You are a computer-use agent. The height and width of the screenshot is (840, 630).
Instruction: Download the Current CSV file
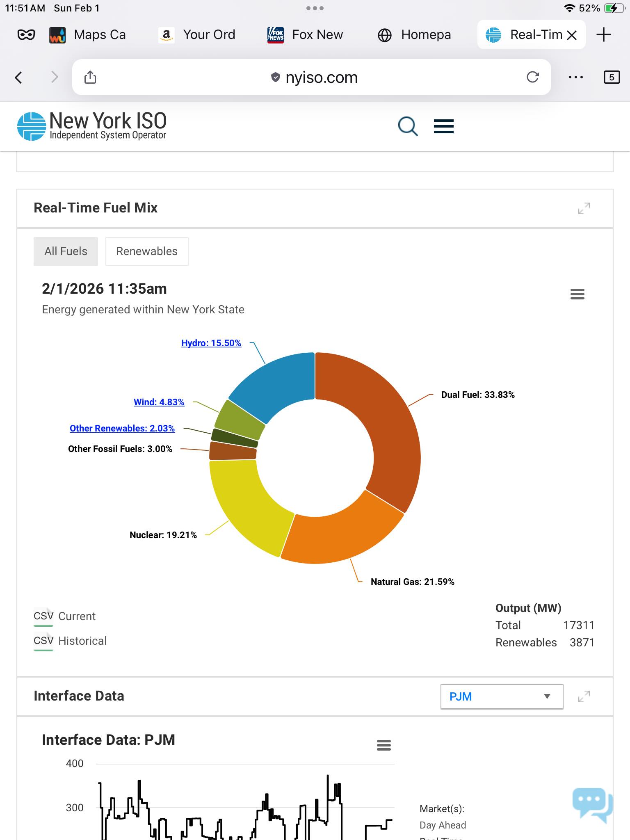tap(65, 616)
